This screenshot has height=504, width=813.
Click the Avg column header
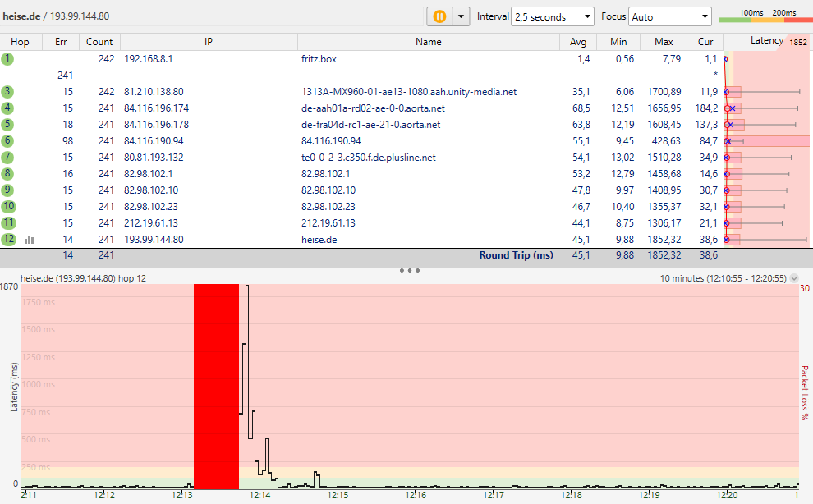578,42
